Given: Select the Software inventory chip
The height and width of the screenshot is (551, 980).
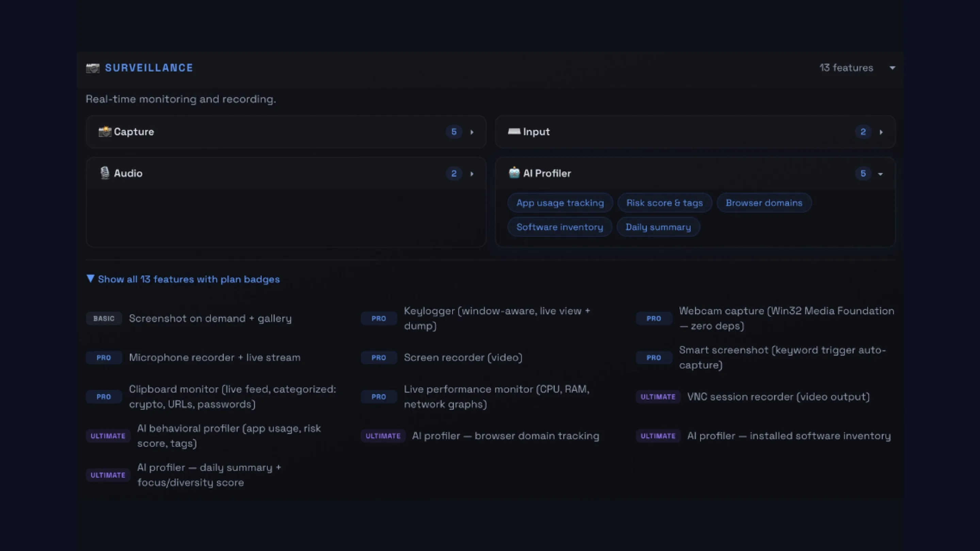Looking at the screenshot, I should coord(560,227).
